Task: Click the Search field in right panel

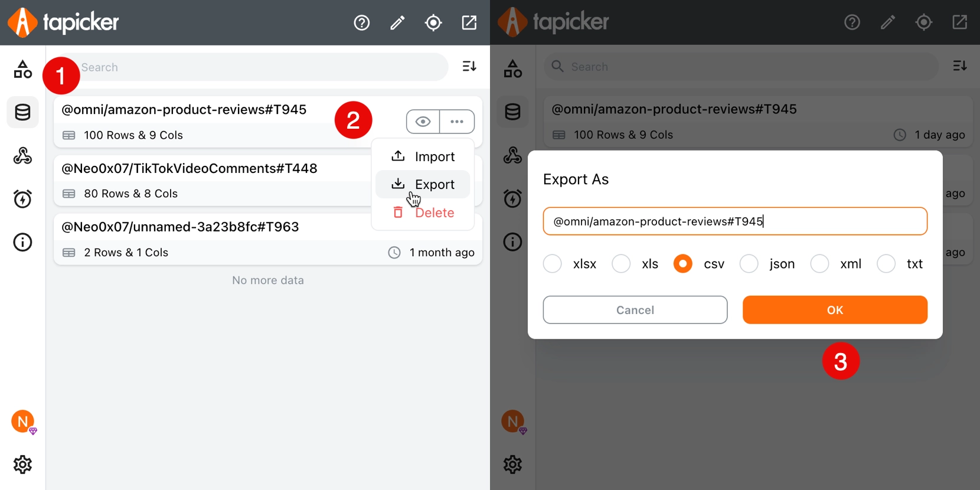Action: [741, 67]
